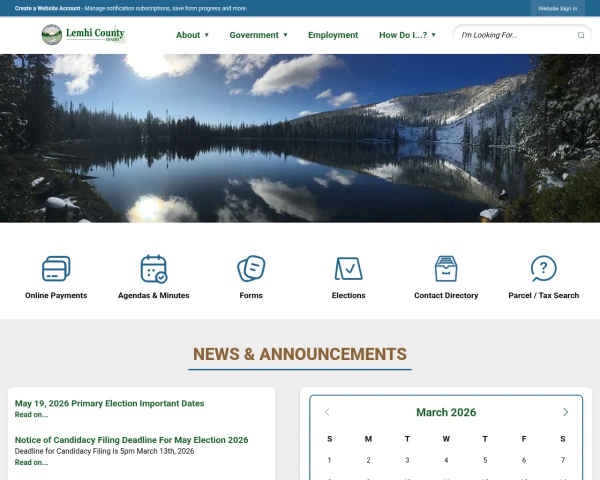Select March 5 in the calendar

(485, 460)
